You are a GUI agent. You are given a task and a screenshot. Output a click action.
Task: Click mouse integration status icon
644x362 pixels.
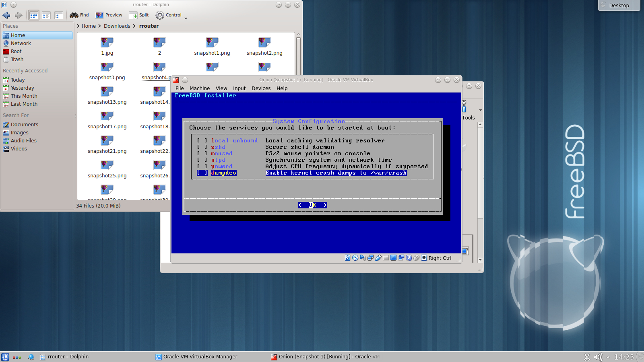[416, 258]
